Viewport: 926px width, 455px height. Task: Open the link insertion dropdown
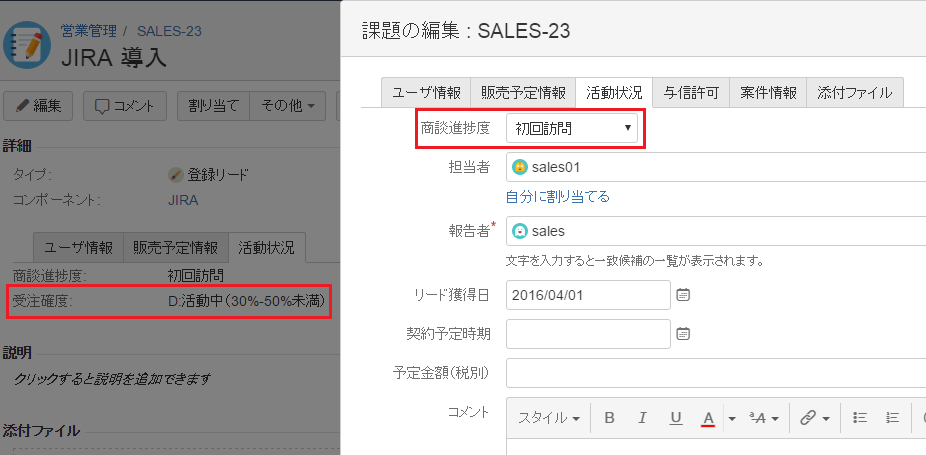pos(815,418)
